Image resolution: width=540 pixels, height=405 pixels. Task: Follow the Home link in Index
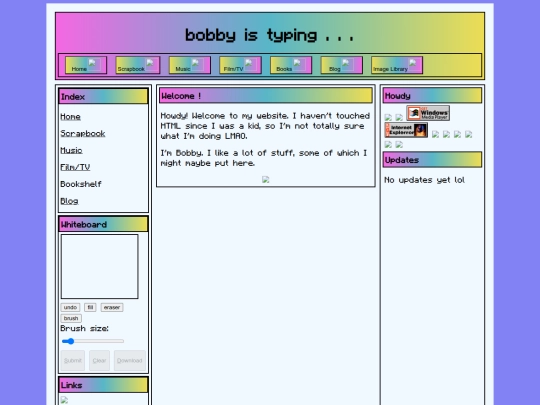[x=70, y=117]
